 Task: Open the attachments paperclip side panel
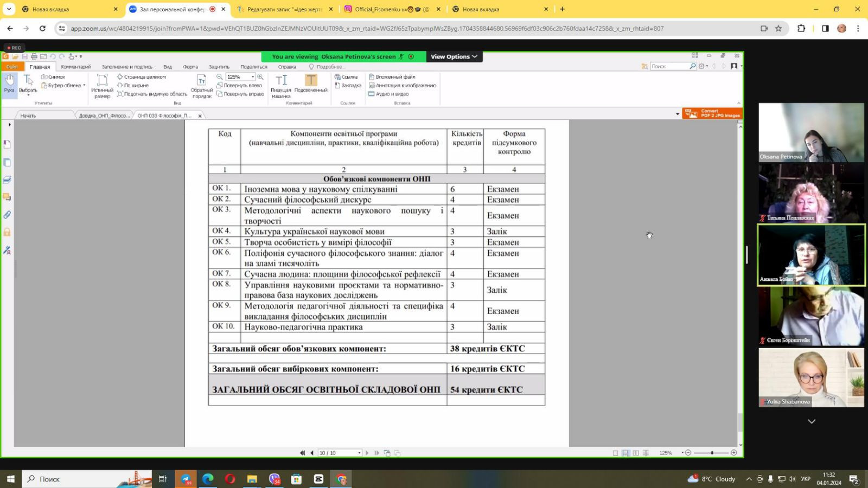(x=7, y=215)
